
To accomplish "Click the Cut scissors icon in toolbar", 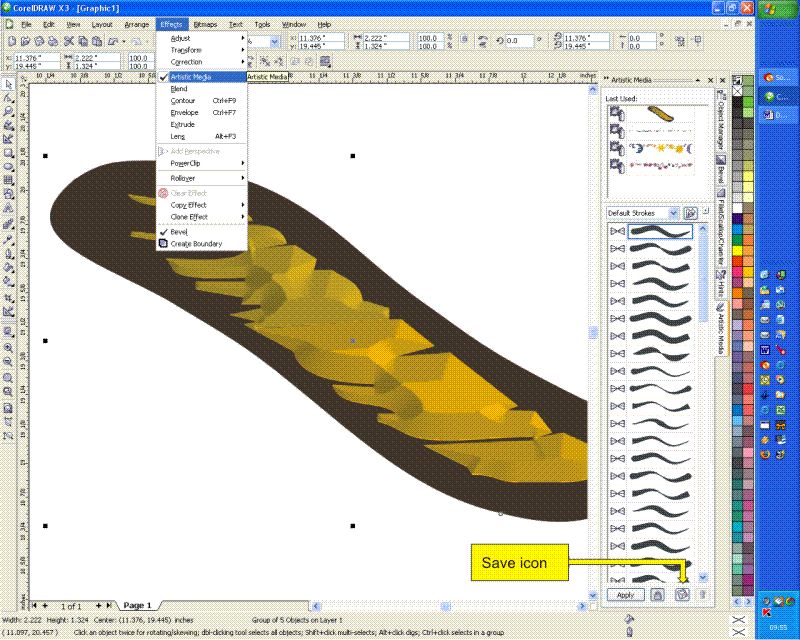I will (69, 41).
